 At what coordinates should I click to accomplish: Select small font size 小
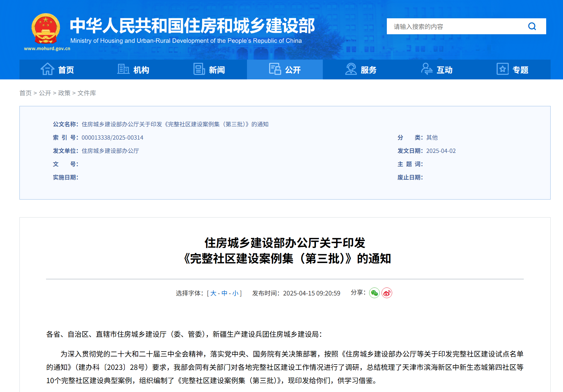(x=235, y=293)
